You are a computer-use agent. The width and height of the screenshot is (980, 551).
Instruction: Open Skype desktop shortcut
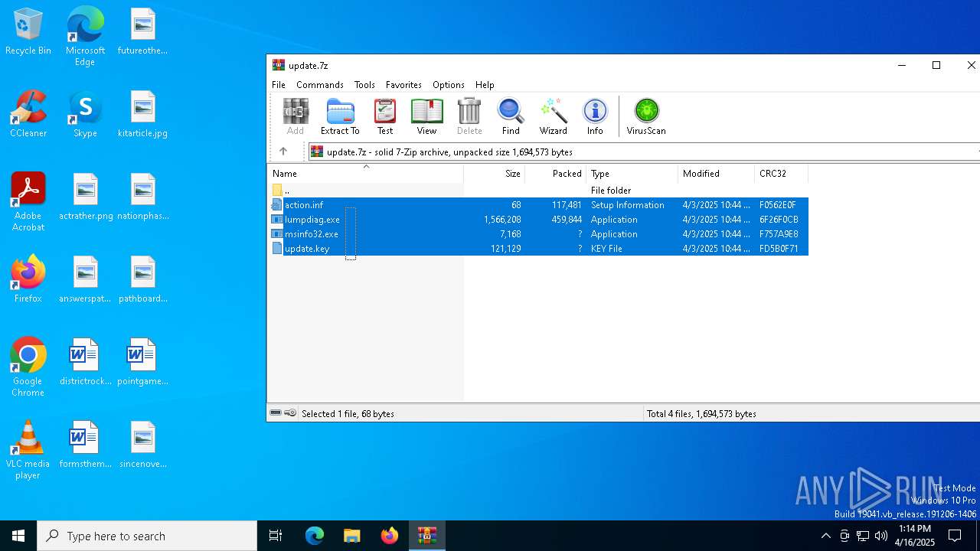coord(85,114)
